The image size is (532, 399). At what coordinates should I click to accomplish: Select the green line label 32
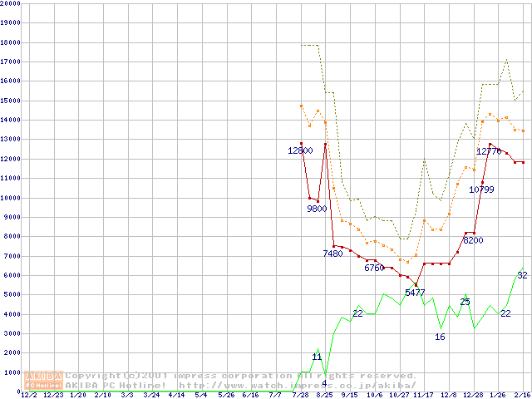tap(522, 275)
